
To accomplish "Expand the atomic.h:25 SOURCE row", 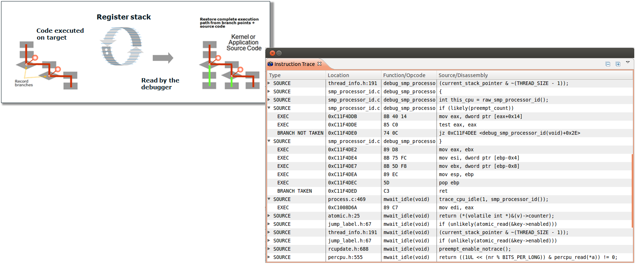I will pos(269,216).
